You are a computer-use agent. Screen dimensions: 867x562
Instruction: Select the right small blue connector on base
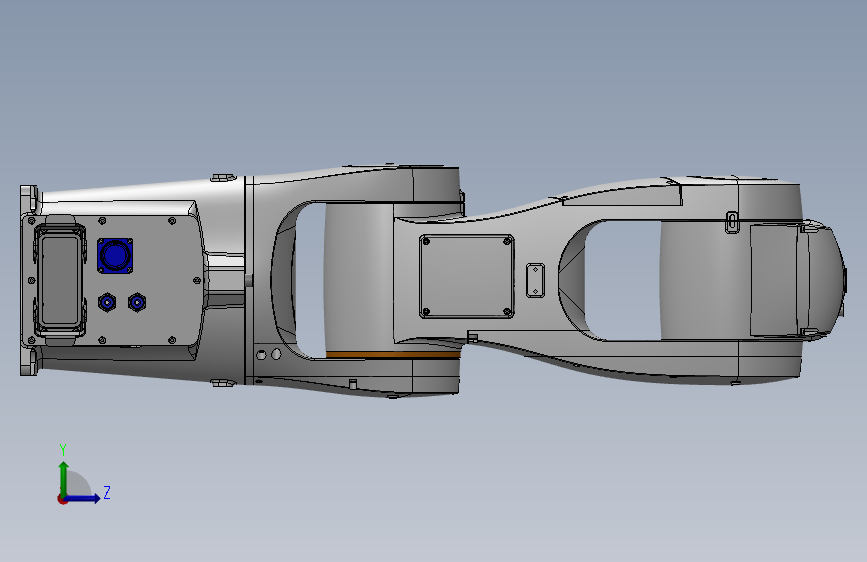137,303
